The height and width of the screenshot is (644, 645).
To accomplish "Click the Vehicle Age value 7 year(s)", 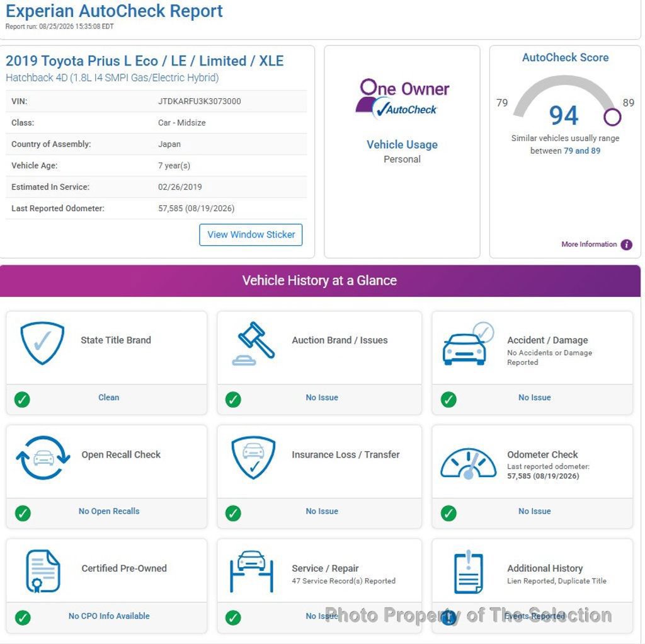I will (174, 166).
